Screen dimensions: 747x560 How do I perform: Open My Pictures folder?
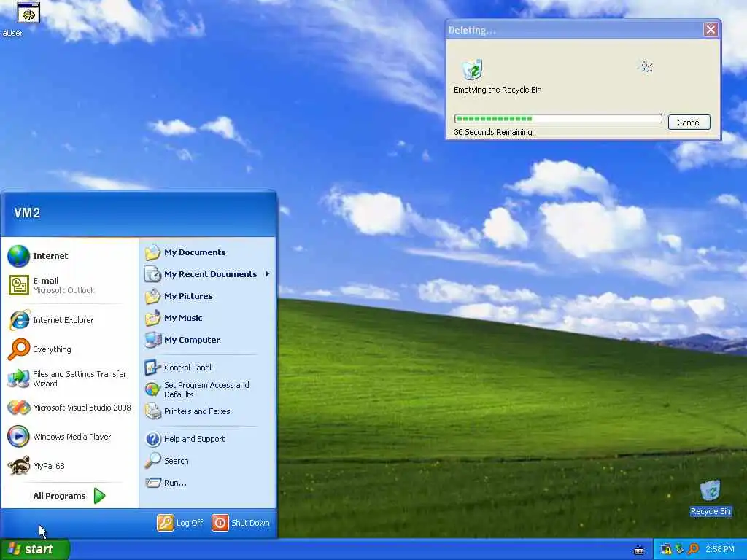click(x=207, y=296)
